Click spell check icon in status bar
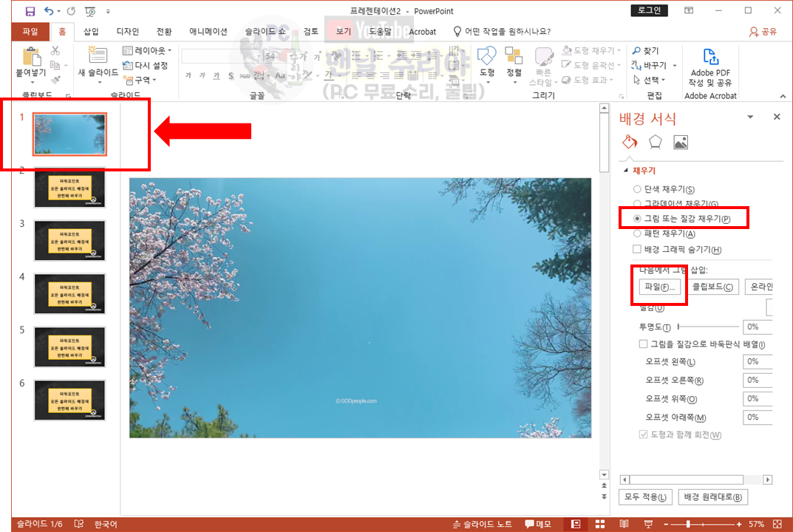Screen dimensions: 793x532 [x=79, y=524]
